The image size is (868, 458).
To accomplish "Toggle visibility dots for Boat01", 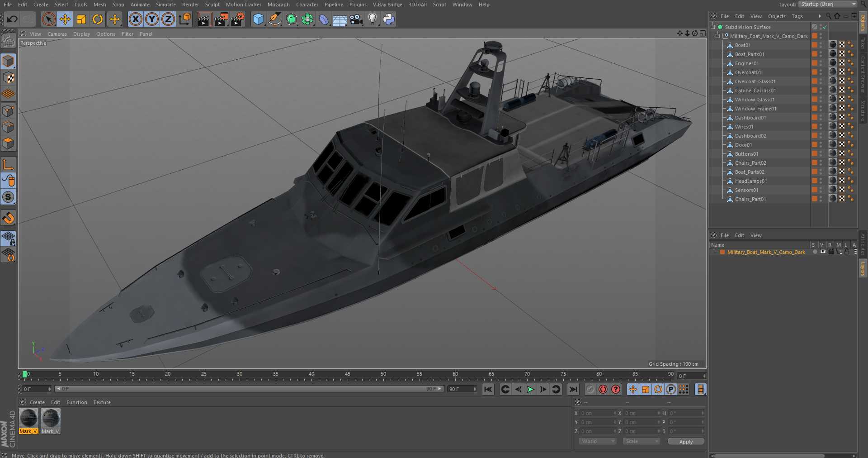I will tap(821, 45).
